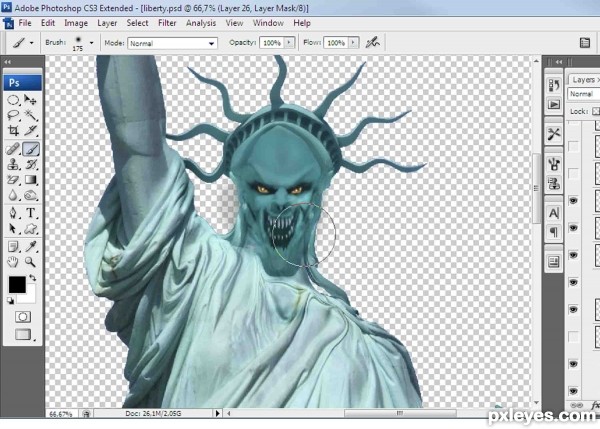Open the Filter menu
The width and height of the screenshot is (600, 429).
coord(167,23)
